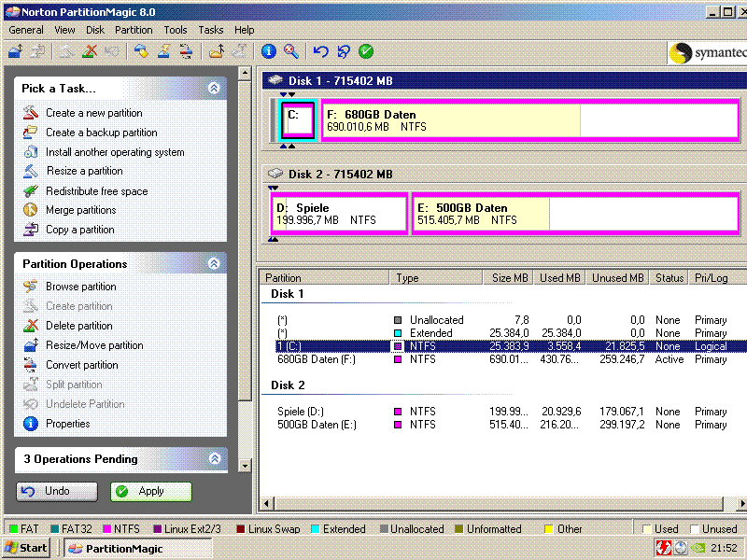Click the magnifier Check for errors toolbar icon
The width and height of the screenshot is (747, 560).
[x=291, y=51]
